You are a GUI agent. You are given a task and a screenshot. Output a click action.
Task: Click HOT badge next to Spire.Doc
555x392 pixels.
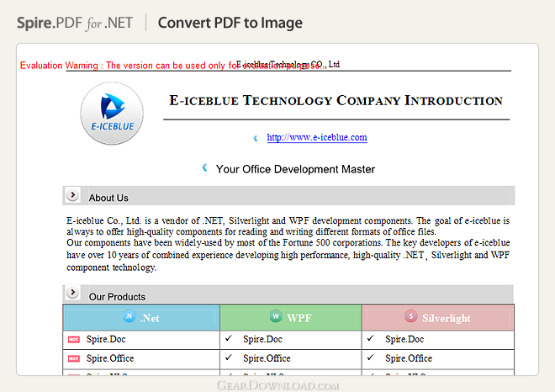point(74,340)
